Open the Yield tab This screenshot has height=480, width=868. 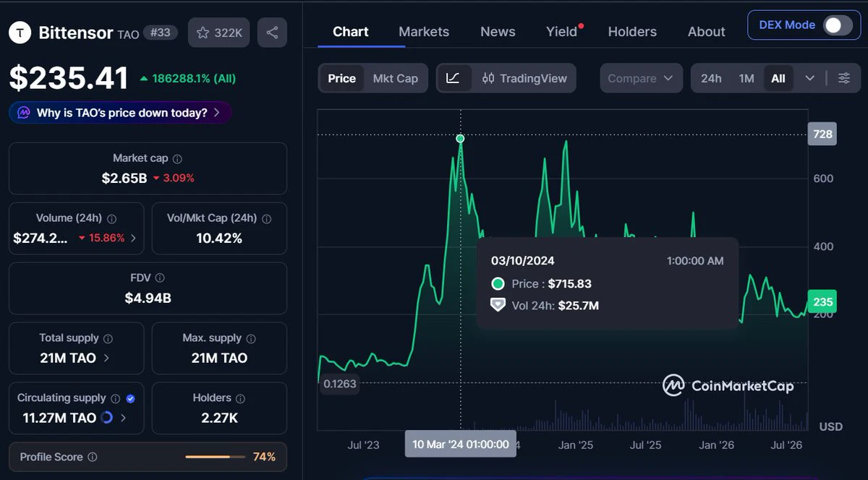(562, 32)
